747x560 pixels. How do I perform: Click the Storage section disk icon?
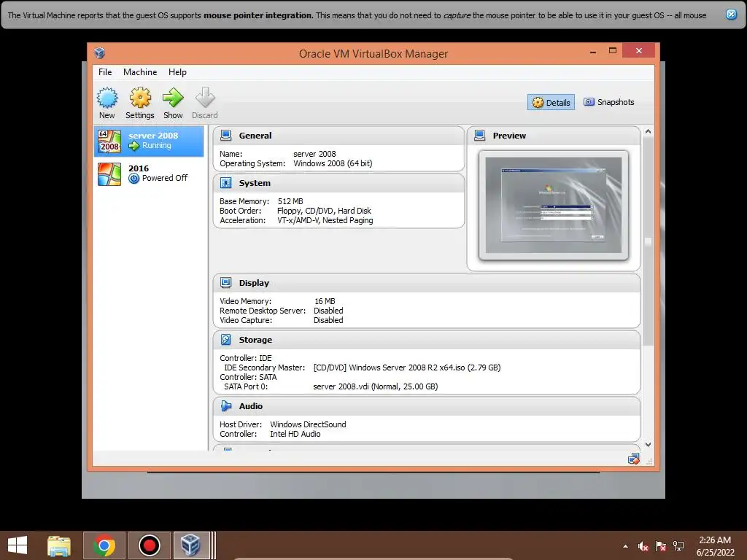(x=226, y=340)
